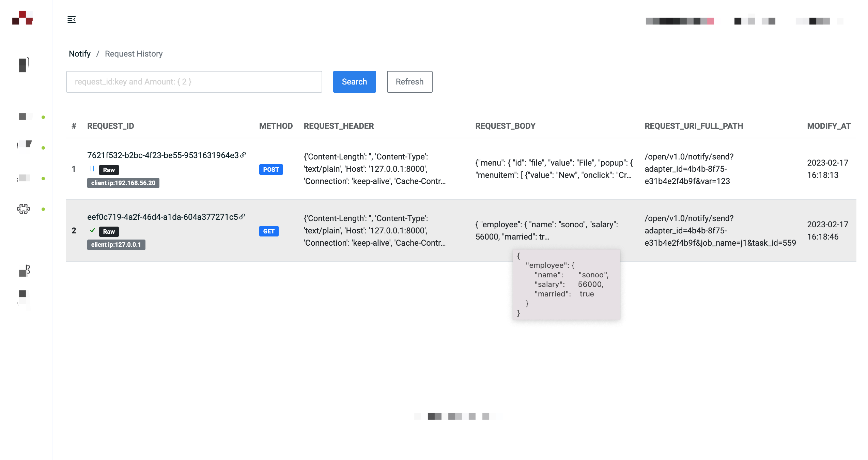Click the pause status icon in row 1
Screen dimensions: 868x460
coord(92,169)
